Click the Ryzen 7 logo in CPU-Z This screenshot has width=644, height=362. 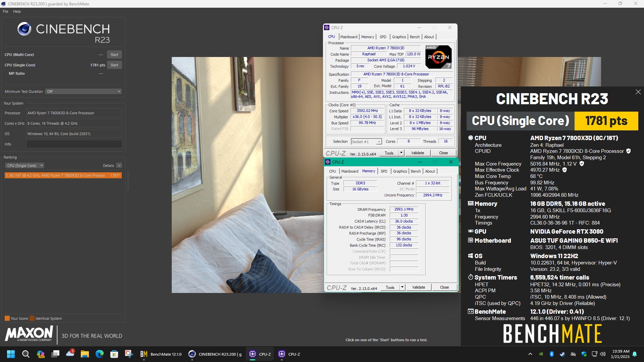pos(438,57)
